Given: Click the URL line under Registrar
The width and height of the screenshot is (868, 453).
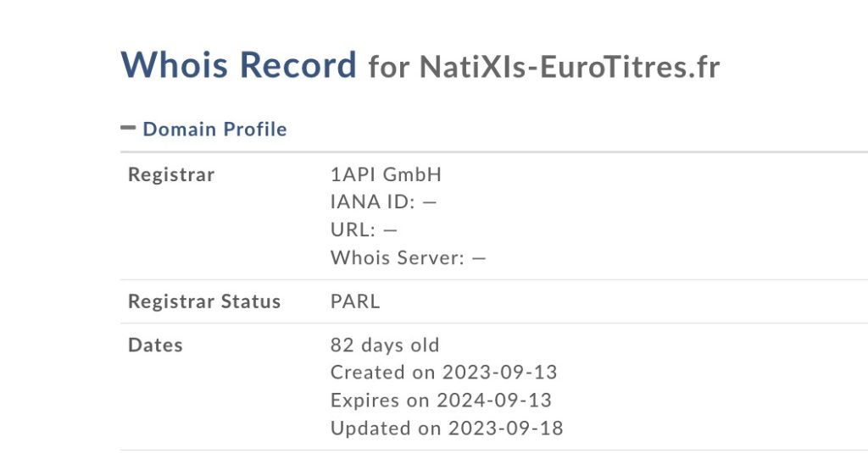Looking at the screenshot, I should click(x=364, y=229).
